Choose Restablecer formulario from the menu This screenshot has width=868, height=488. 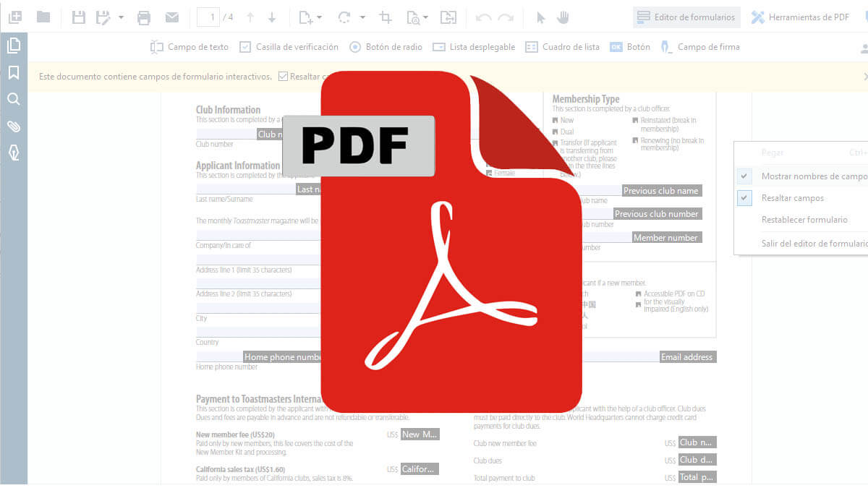(802, 220)
